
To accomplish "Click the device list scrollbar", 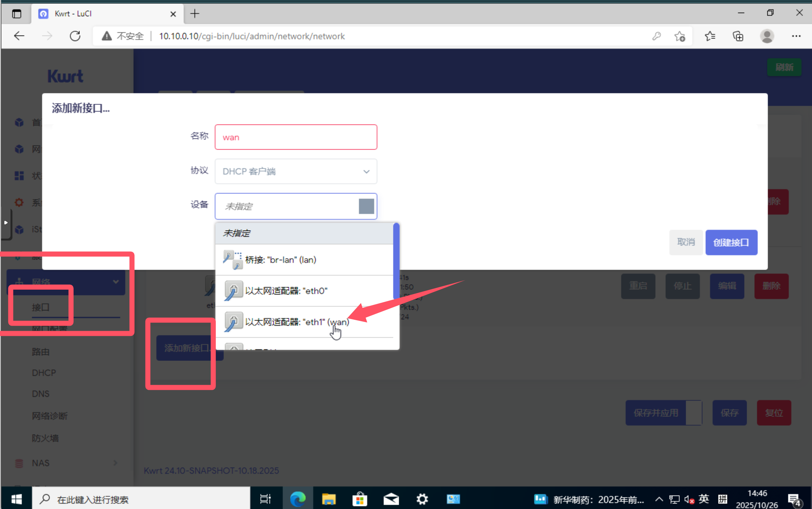I will [396, 261].
